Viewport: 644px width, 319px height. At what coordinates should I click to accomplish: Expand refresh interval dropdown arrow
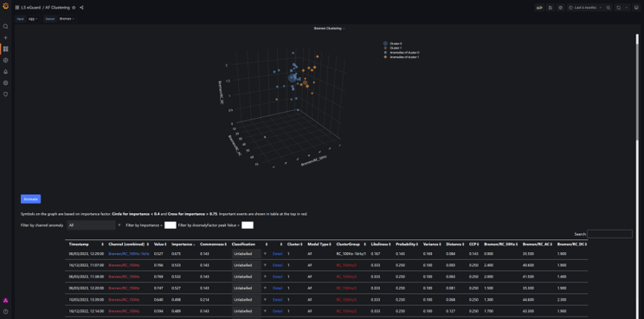tap(627, 8)
